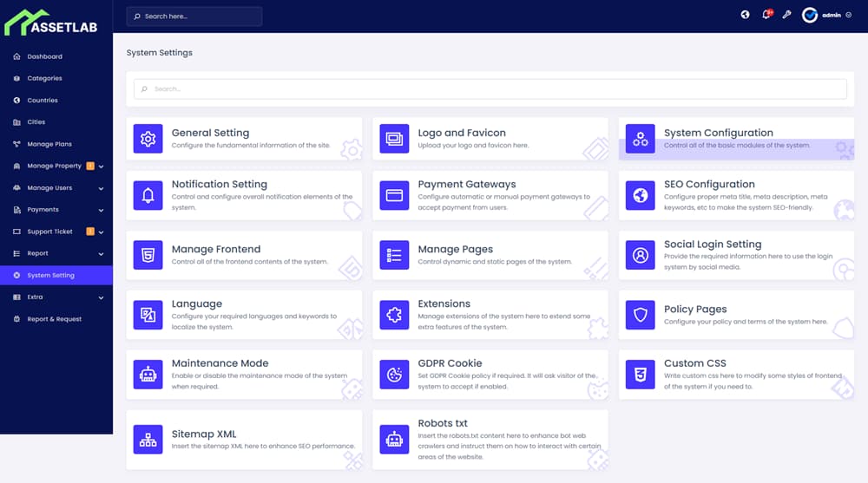Open the Social Login Setting user icon
Image resolution: width=868 pixels, height=483 pixels.
(x=641, y=255)
